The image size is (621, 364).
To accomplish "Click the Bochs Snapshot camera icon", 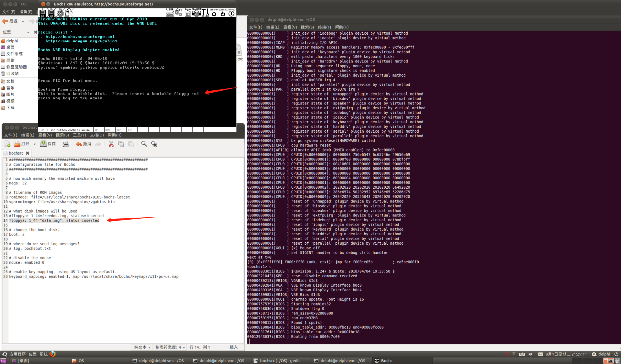I will point(196,13).
